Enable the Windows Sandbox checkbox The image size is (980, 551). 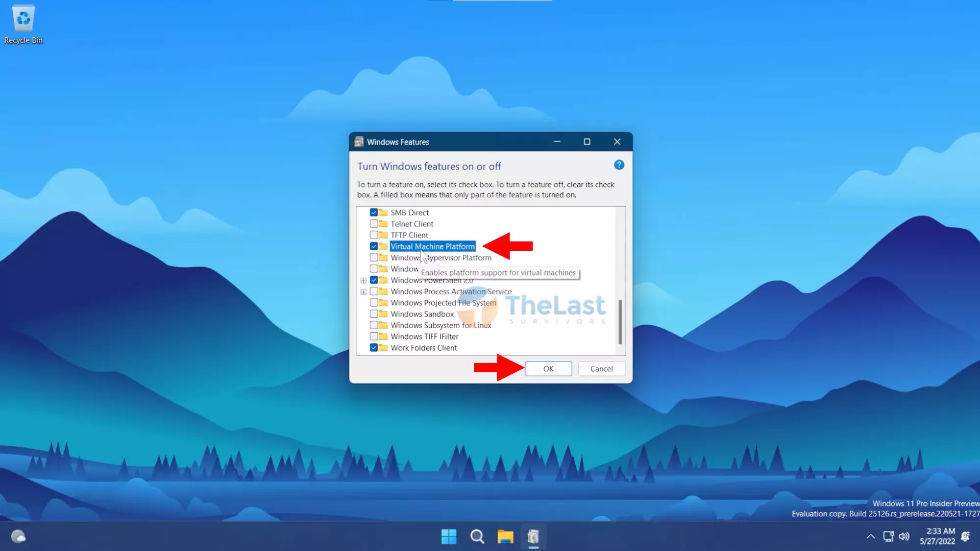pos(374,314)
